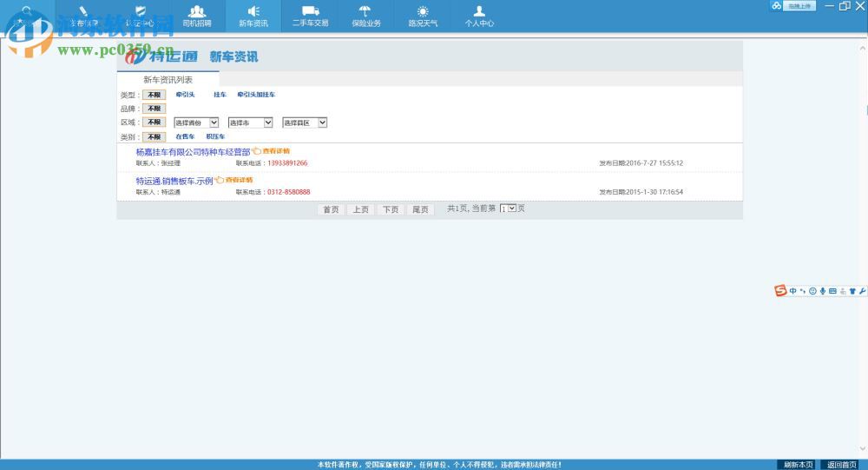
Task: Open the Sogou soft keyboard icon
Action: pos(832,291)
